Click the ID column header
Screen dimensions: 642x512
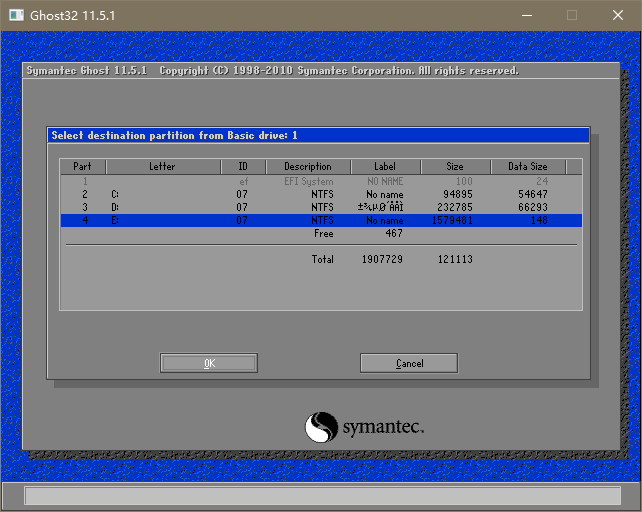tap(242, 166)
